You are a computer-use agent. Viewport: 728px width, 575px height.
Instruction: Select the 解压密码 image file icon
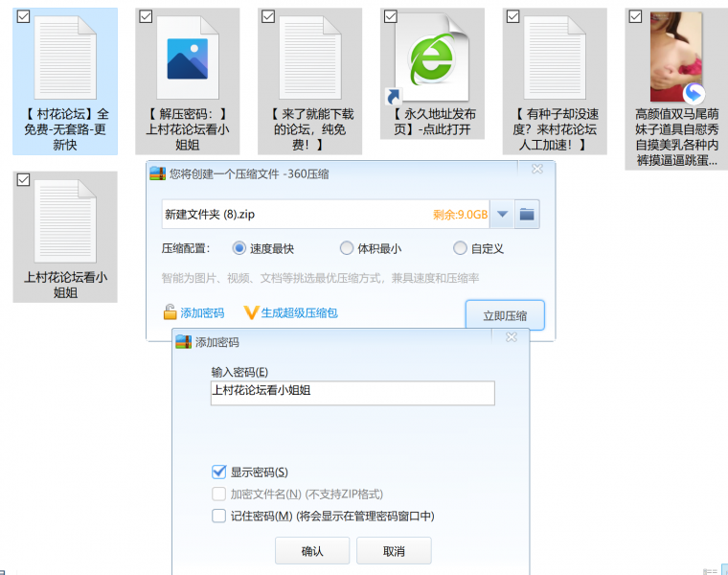coord(187,59)
